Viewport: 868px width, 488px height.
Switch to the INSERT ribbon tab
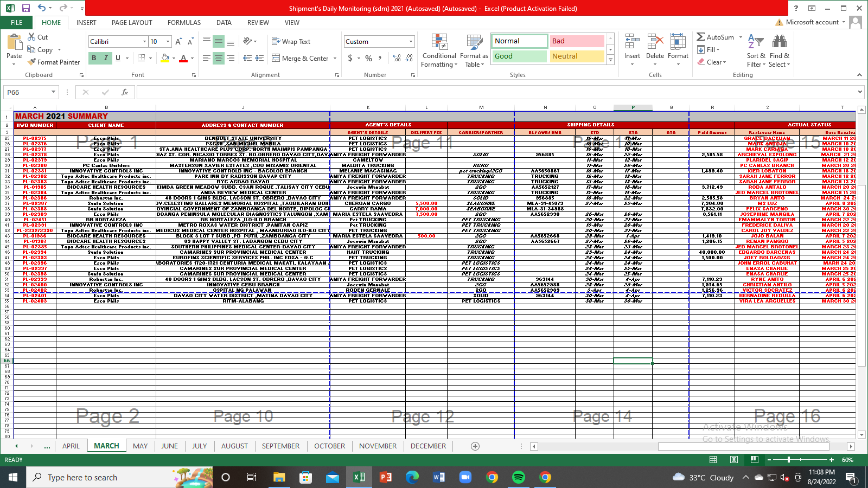point(86,23)
